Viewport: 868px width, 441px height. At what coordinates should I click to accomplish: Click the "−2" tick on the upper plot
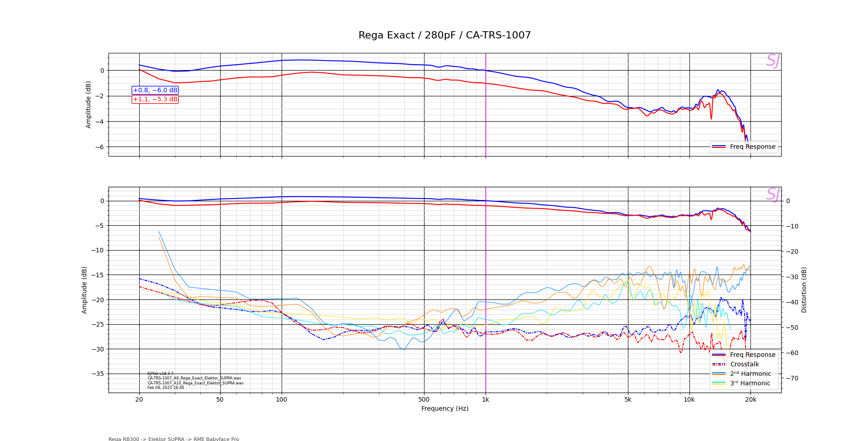click(x=99, y=96)
